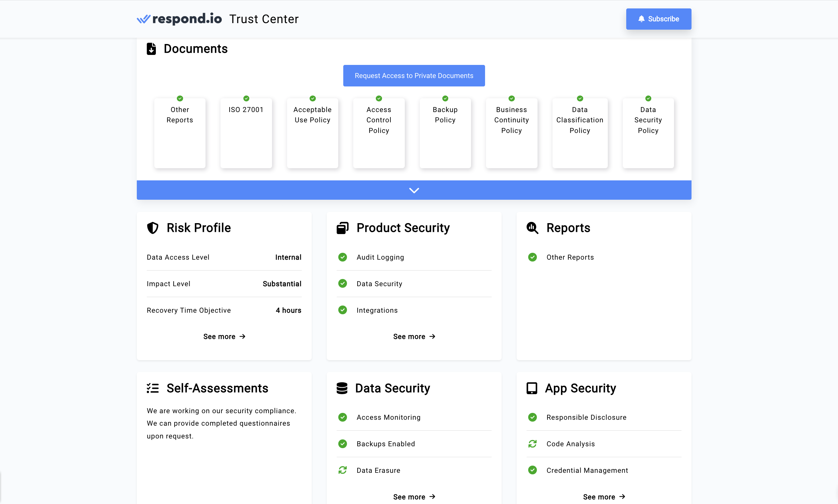Click the Data Security database icon
The image size is (838, 504).
coord(342,388)
